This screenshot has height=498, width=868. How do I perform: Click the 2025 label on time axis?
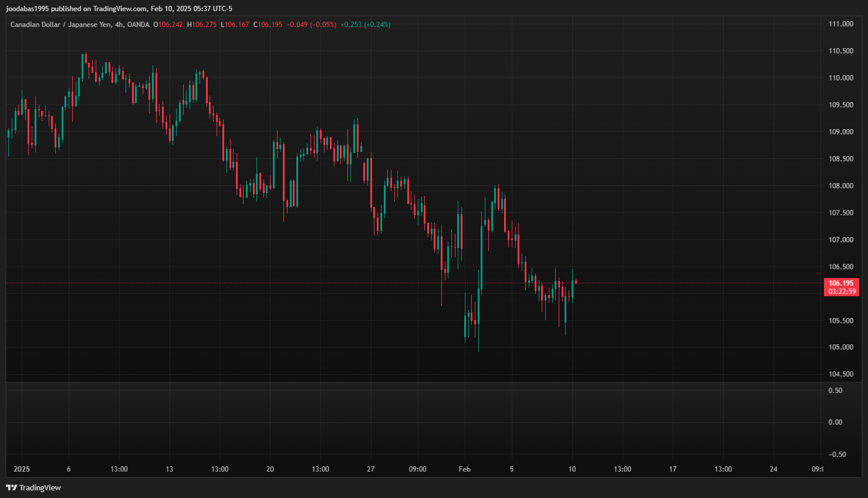pyautogui.click(x=22, y=469)
